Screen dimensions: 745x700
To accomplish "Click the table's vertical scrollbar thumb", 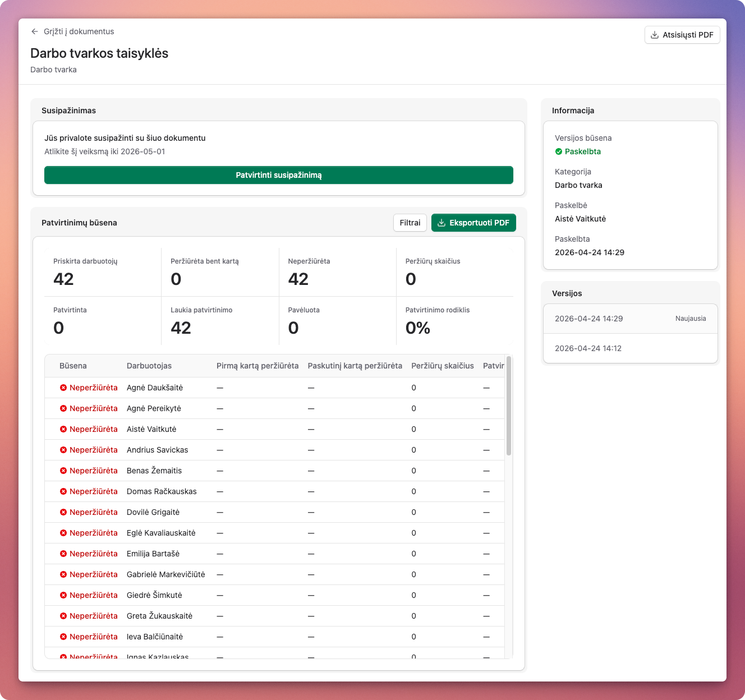I will pos(509,405).
